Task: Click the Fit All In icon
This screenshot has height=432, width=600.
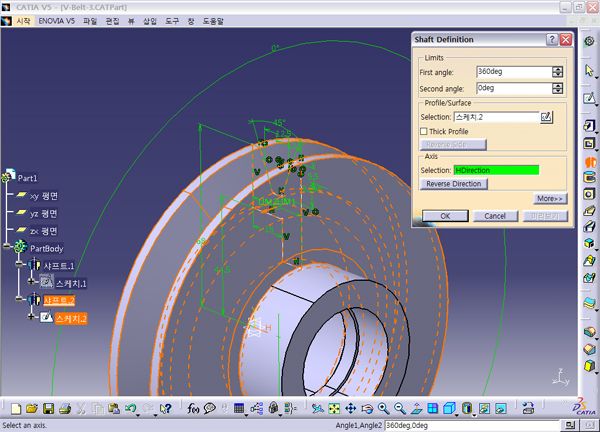Action: (x=334, y=409)
